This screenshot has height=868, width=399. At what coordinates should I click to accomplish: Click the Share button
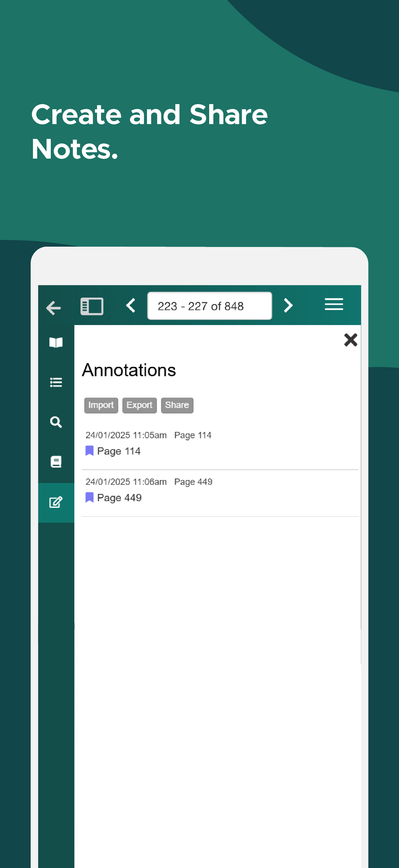177,405
